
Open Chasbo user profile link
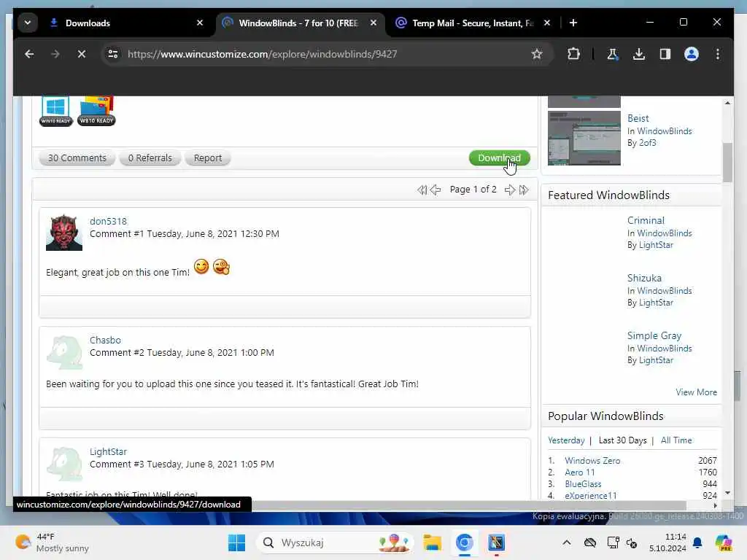click(105, 341)
